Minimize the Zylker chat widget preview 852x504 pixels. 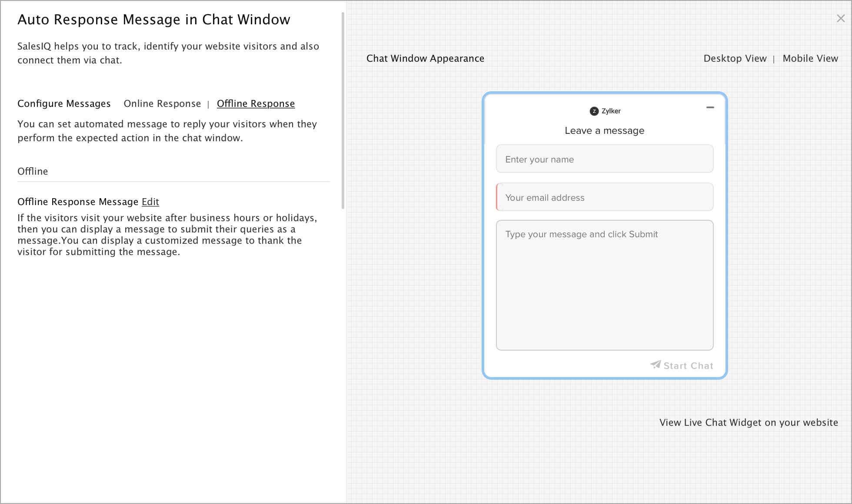click(710, 107)
